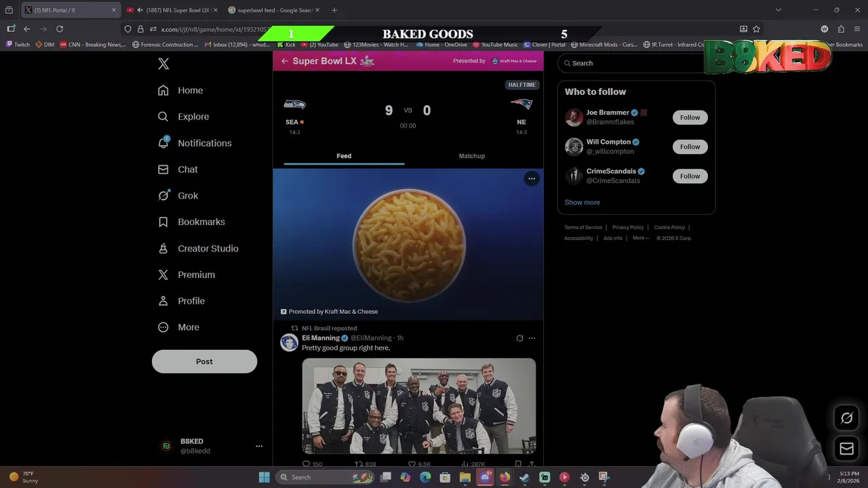Expand the More sidebar menu

pyautogui.click(x=179, y=327)
